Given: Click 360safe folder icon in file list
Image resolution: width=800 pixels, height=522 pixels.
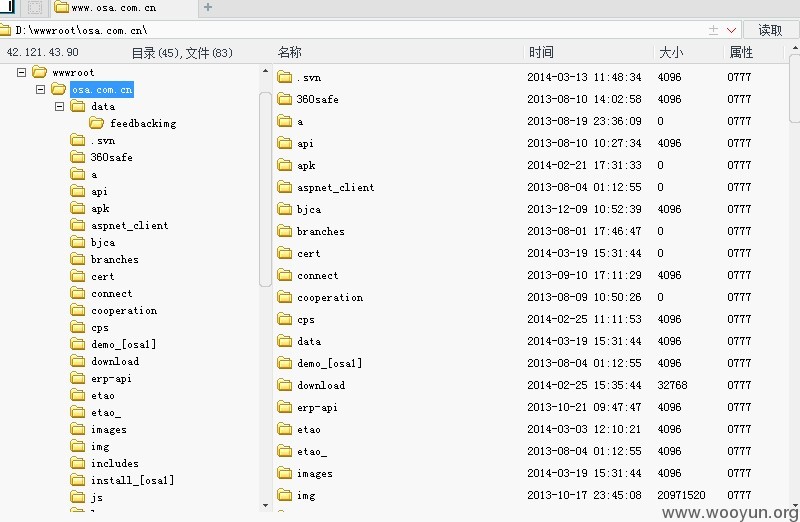Looking at the screenshot, I should coord(284,99).
